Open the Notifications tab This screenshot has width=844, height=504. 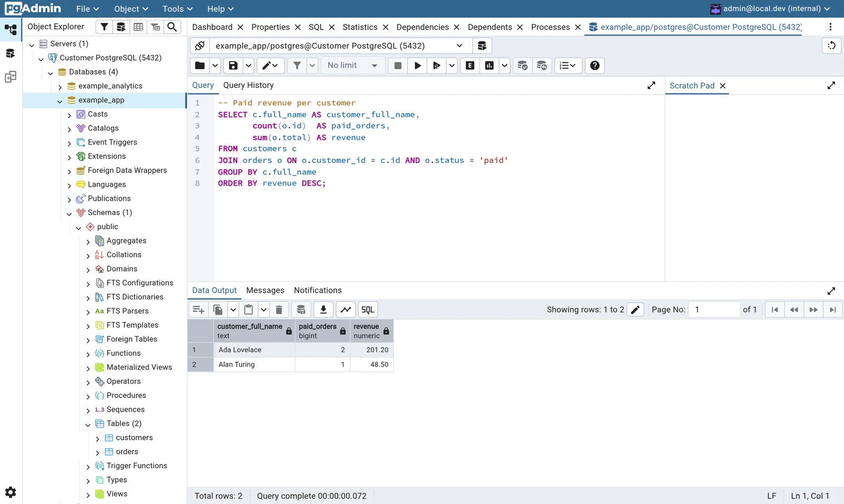(x=318, y=290)
